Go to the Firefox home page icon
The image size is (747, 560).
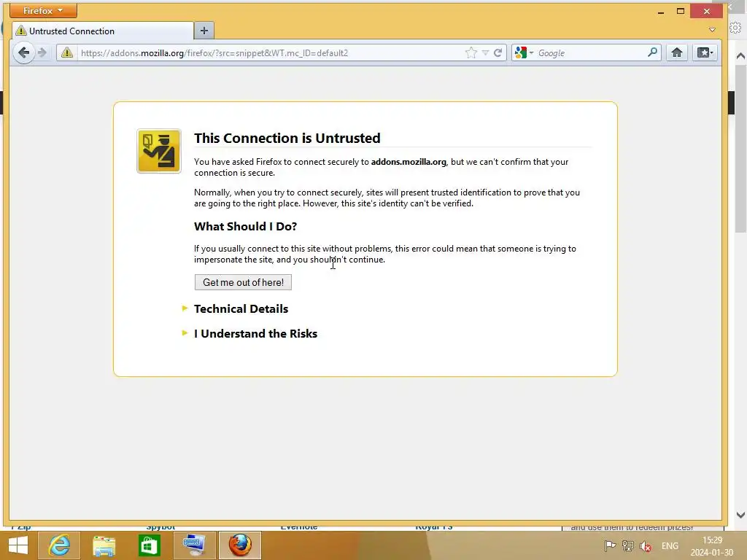click(677, 52)
